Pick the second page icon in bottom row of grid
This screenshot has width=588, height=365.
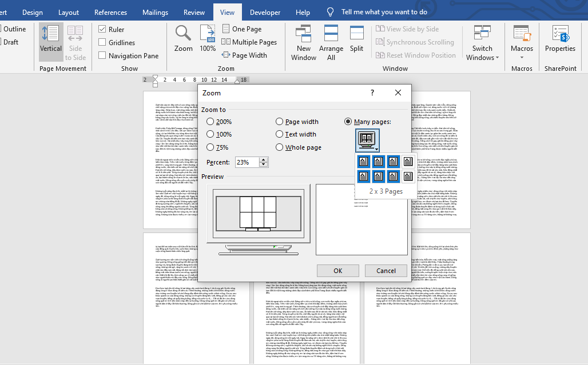[379, 176]
